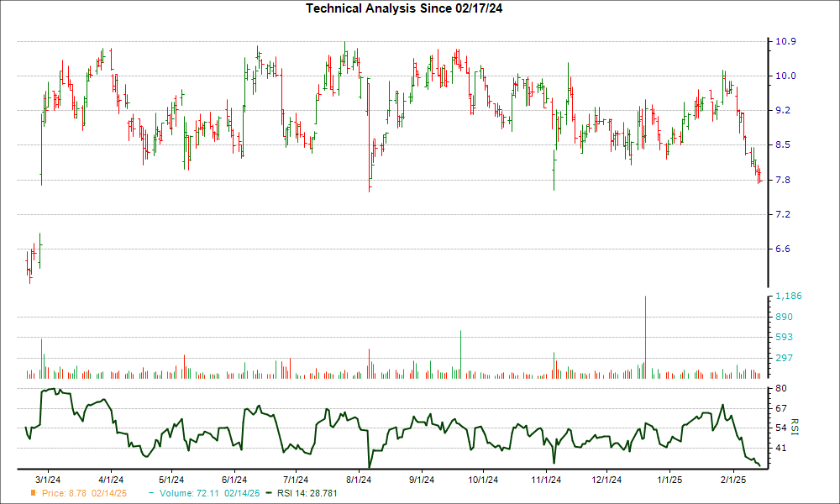
Task: Click the 10.9 price axis label
Action: pyautogui.click(x=785, y=41)
